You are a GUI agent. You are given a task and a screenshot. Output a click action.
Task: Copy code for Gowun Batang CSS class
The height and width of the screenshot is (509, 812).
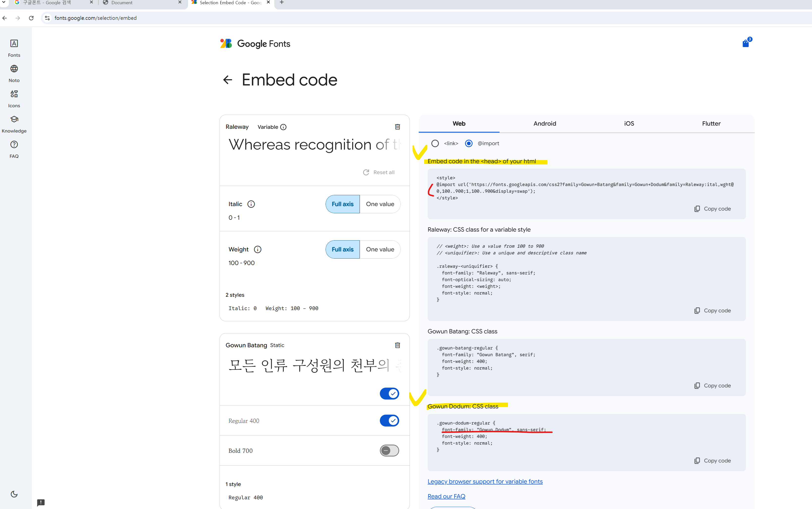tap(713, 385)
